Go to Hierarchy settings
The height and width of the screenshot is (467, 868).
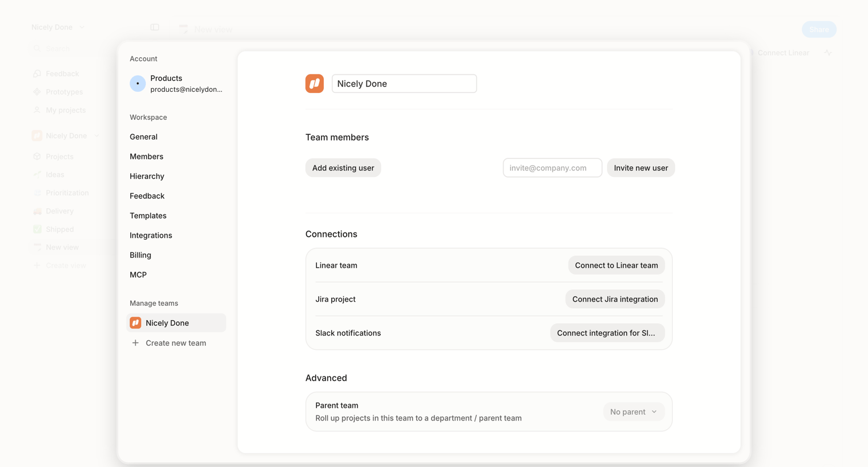point(147,176)
